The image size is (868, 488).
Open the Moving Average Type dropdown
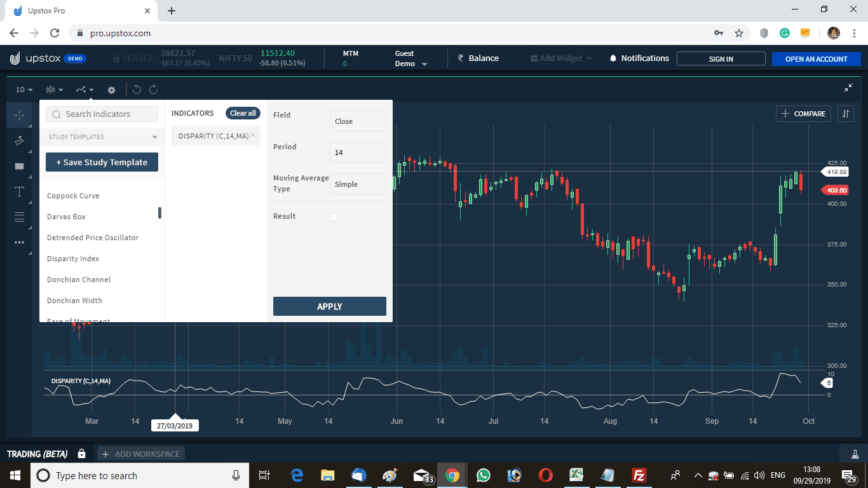tap(358, 184)
